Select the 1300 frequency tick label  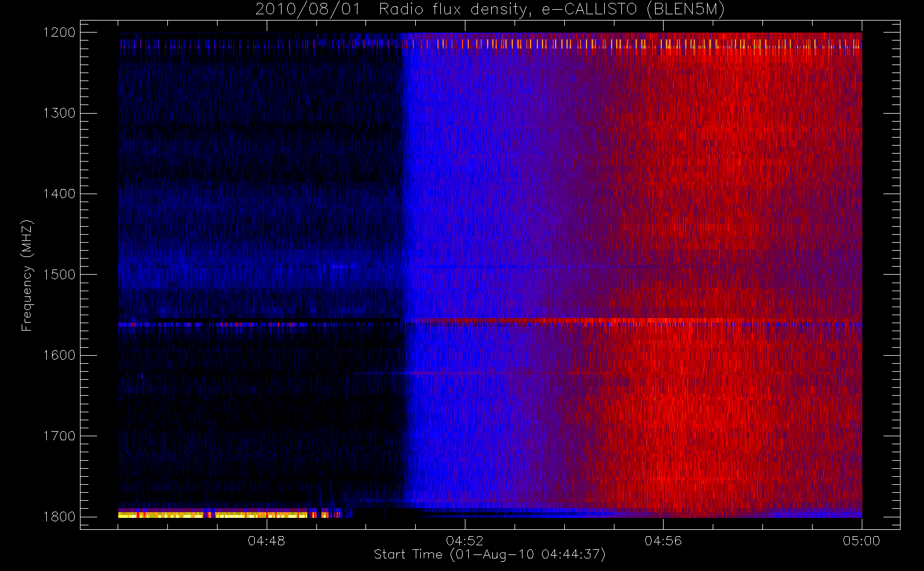(x=59, y=113)
